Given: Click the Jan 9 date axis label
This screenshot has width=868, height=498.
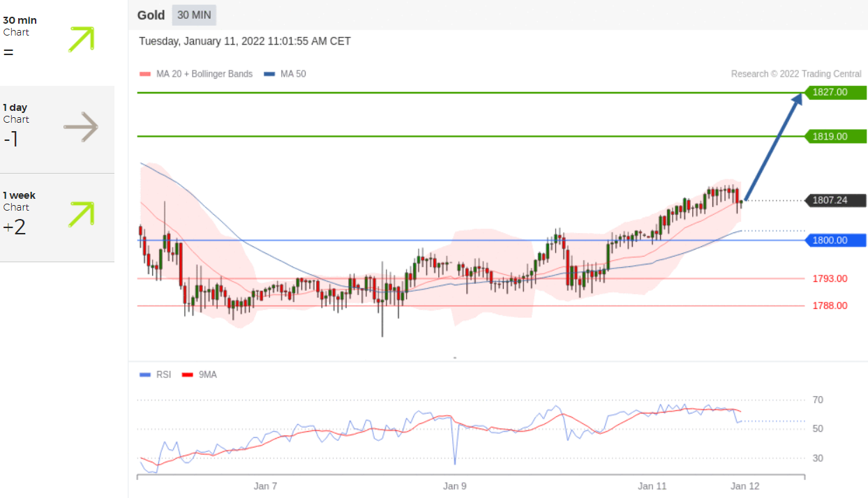Looking at the screenshot, I should click(x=455, y=486).
